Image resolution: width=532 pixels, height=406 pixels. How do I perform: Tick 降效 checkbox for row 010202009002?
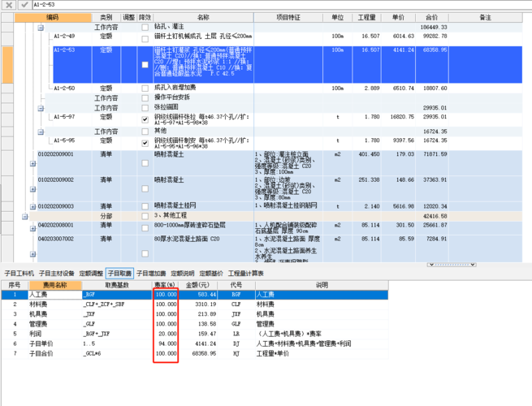pyautogui.click(x=145, y=188)
